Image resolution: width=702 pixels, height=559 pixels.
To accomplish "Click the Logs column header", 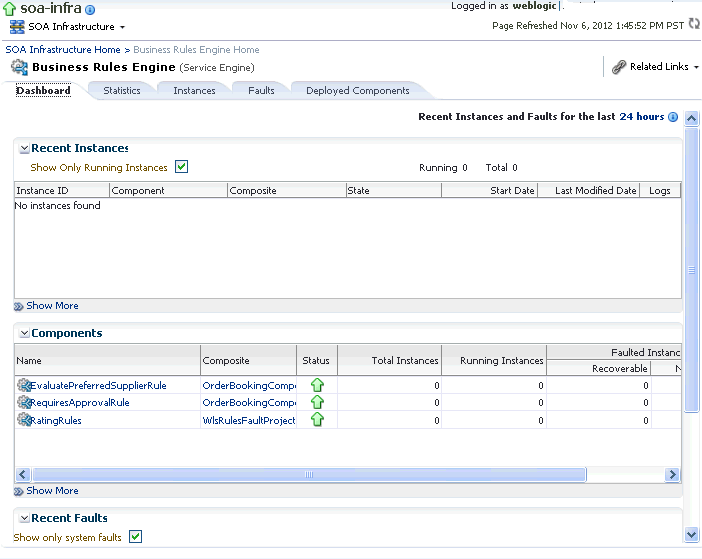I will tap(660, 190).
